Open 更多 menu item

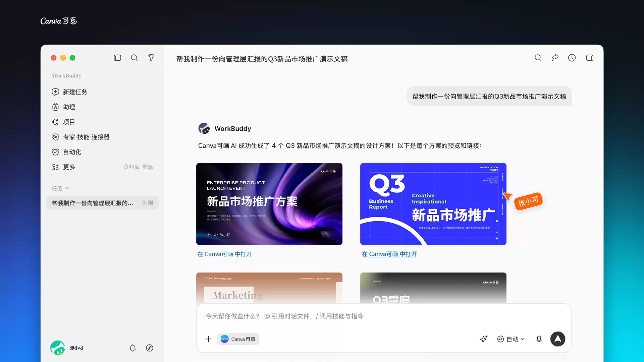[x=69, y=167]
